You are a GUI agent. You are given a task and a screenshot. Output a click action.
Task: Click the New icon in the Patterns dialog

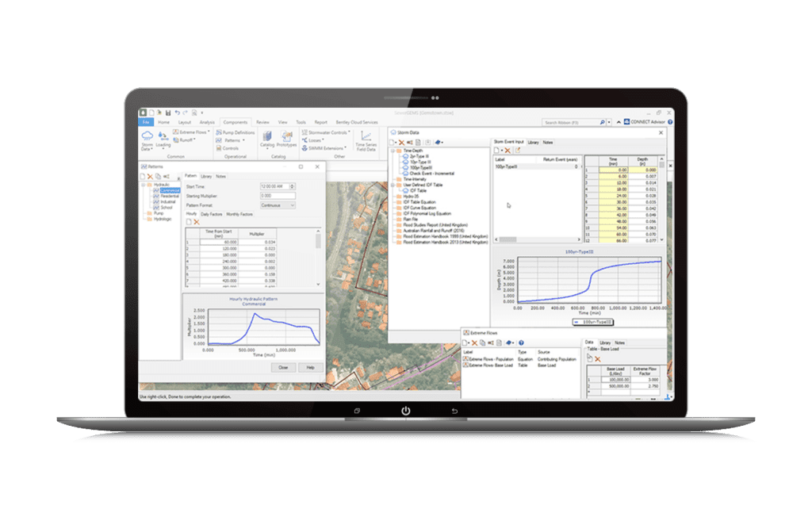(x=143, y=176)
